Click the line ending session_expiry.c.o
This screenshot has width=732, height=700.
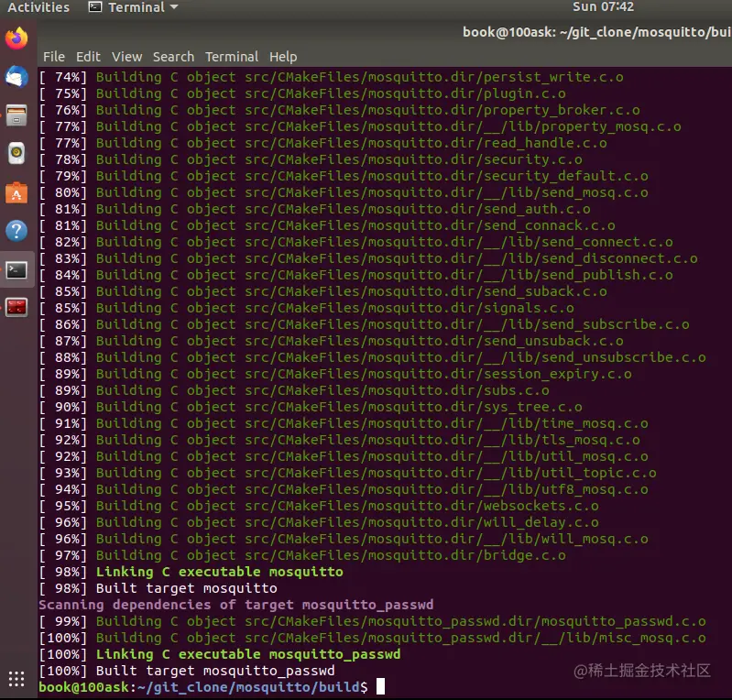pyautogui.click(x=335, y=374)
